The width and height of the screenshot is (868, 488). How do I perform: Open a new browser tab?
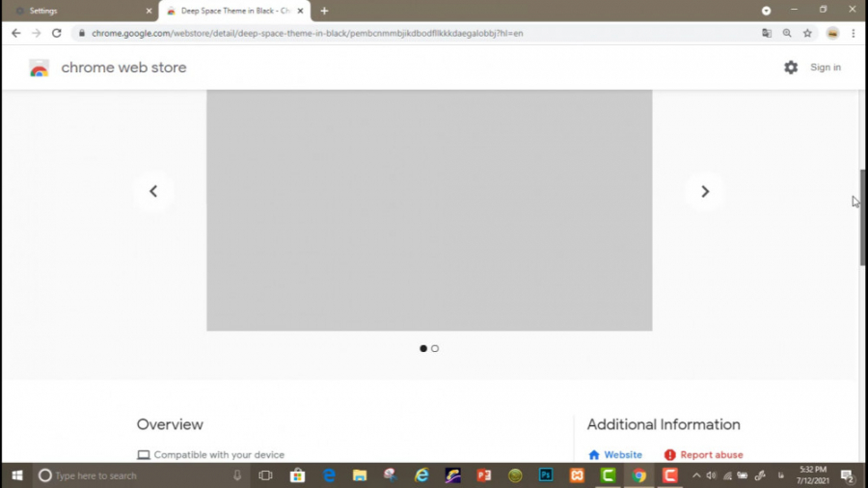324,11
